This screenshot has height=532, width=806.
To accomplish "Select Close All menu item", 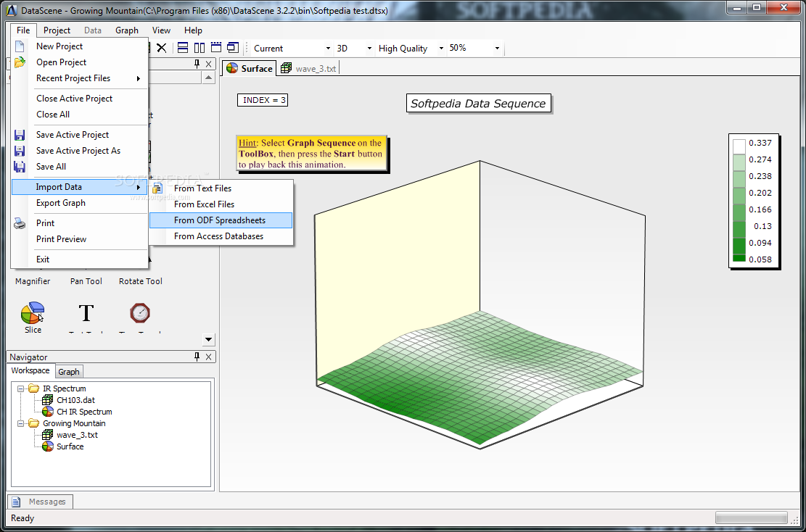I will [x=80, y=114].
